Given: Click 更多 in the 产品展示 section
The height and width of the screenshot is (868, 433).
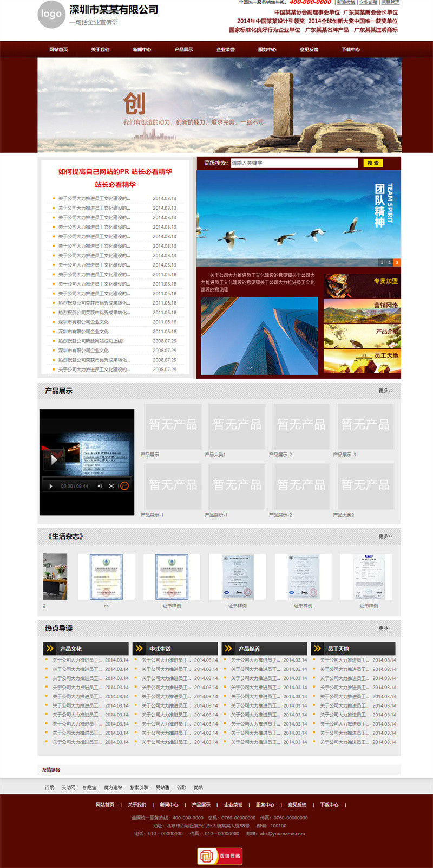Looking at the screenshot, I should pos(386,391).
